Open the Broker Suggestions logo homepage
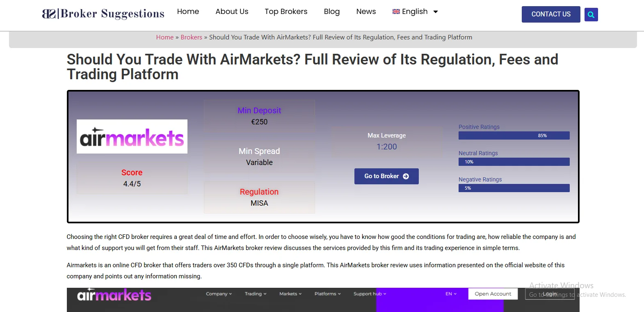 pyautogui.click(x=103, y=14)
